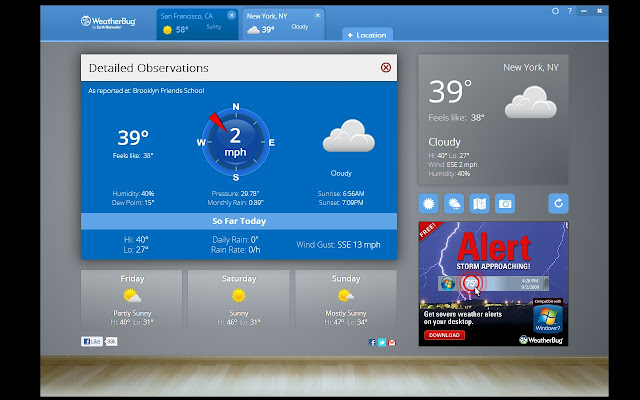Image resolution: width=640 pixels, height=400 pixels.
Task: Add a new location with + Location
Action: pyautogui.click(x=367, y=35)
